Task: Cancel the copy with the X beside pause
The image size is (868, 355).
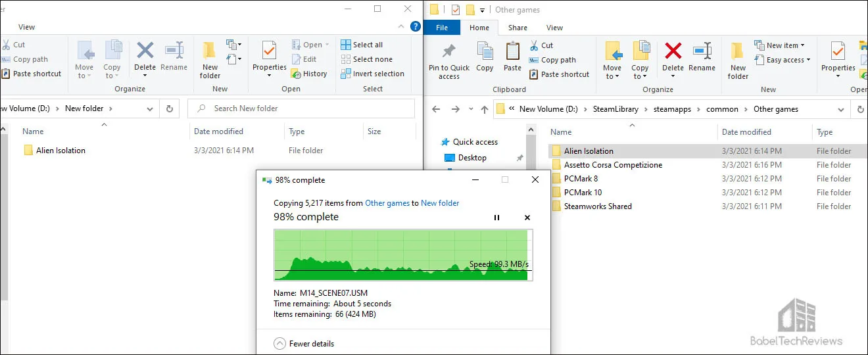Action: (x=527, y=218)
